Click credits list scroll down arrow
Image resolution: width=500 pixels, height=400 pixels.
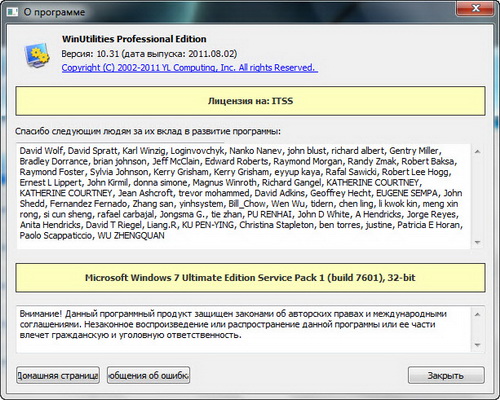[477, 242]
